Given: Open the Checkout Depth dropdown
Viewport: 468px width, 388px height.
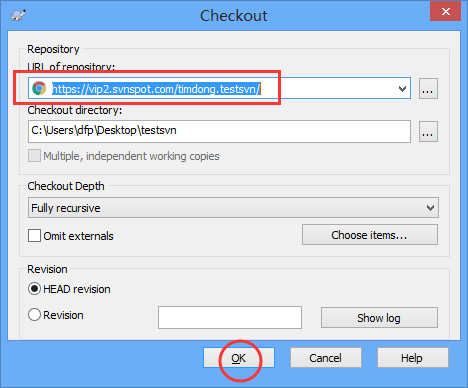Looking at the screenshot, I should click(x=233, y=208).
